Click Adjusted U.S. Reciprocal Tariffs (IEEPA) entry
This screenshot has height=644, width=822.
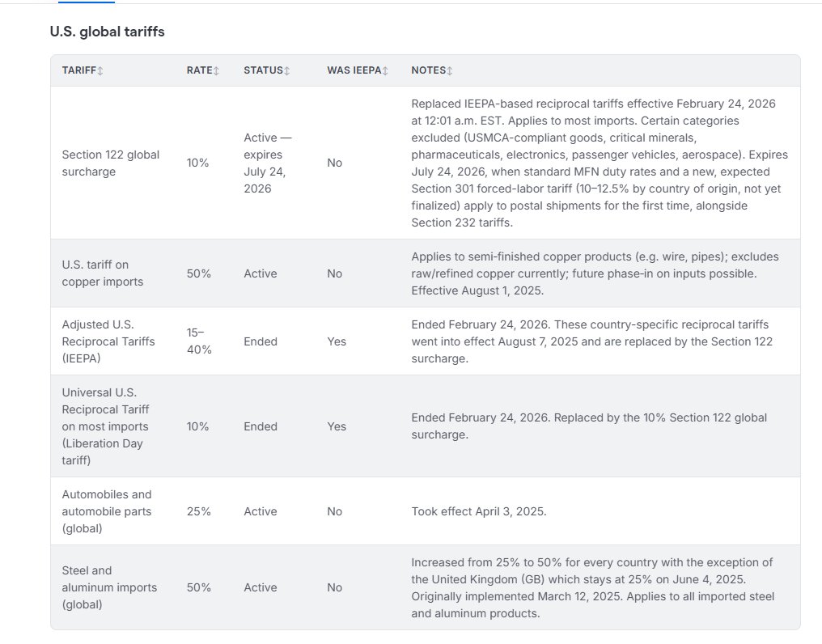[108, 341]
